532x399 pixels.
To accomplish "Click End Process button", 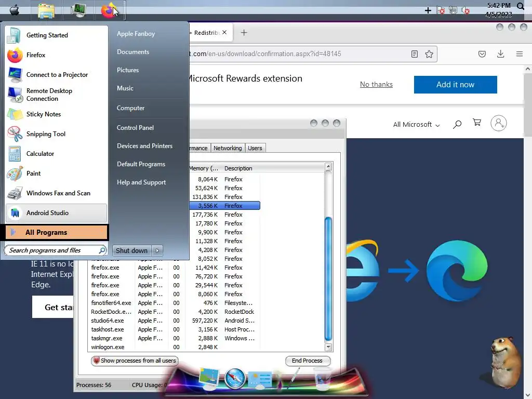I will click(308, 361).
